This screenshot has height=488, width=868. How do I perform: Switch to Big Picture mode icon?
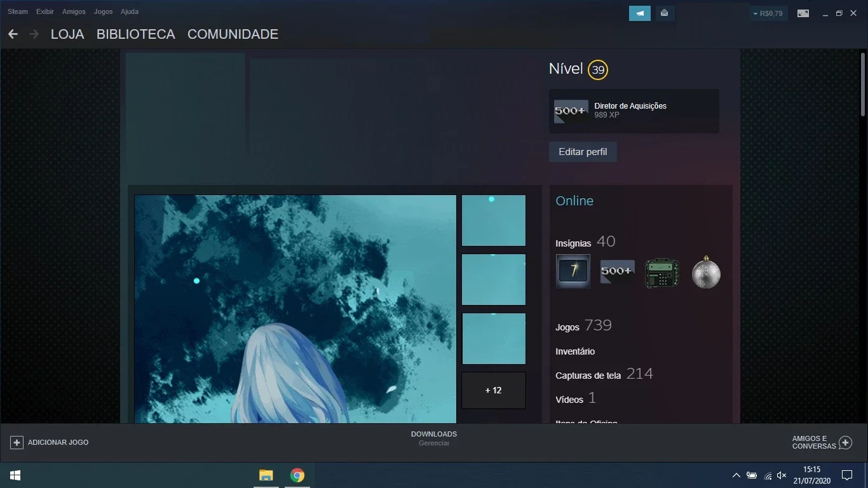pos(803,13)
